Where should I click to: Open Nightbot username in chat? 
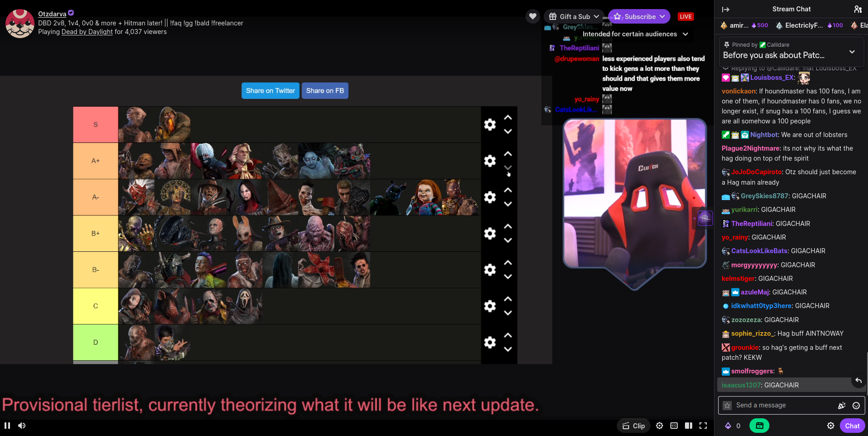click(x=764, y=135)
